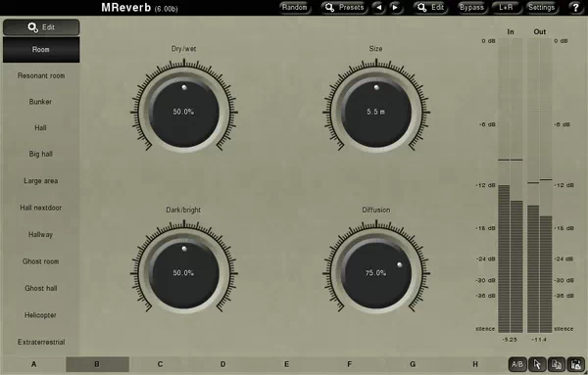
Task: Click the -9.25 input peak value
Action: click(x=510, y=340)
